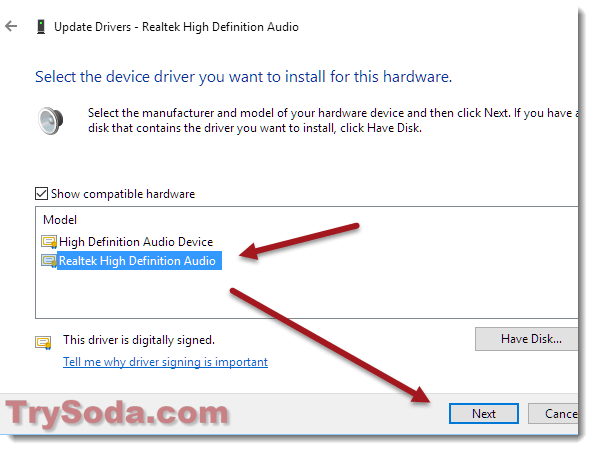This screenshot has height=450, width=593.
Task: Click the 'This driver is digitally signed.' text
Action: [x=139, y=340]
